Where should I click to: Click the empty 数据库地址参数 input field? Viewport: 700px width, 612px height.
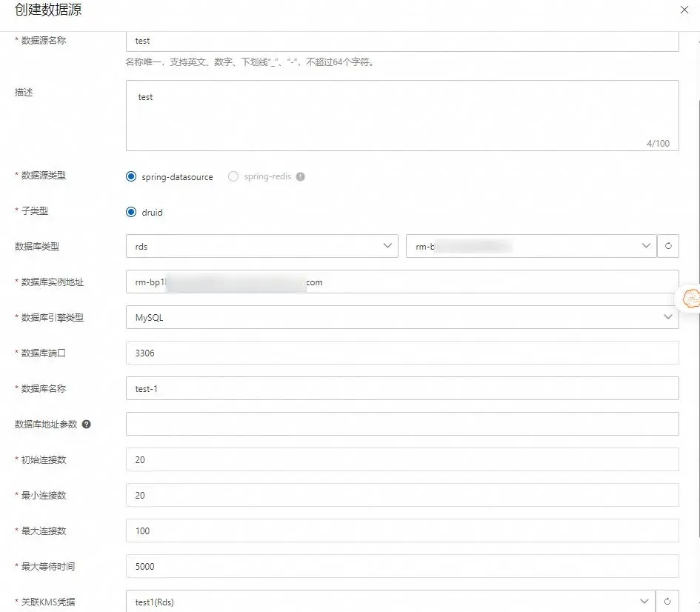[x=402, y=424]
